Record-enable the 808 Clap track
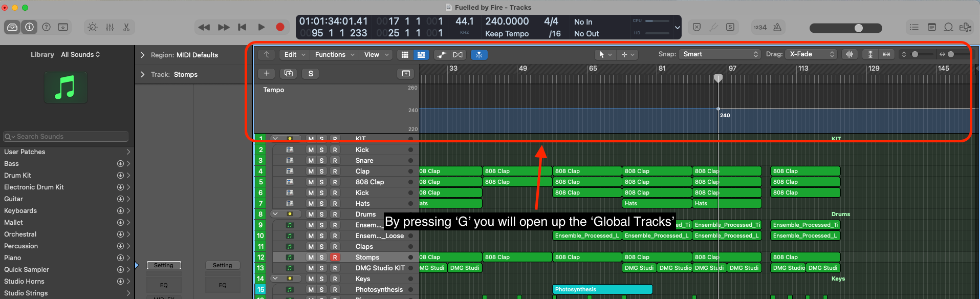The image size is (980, 299). pos(335,182)
